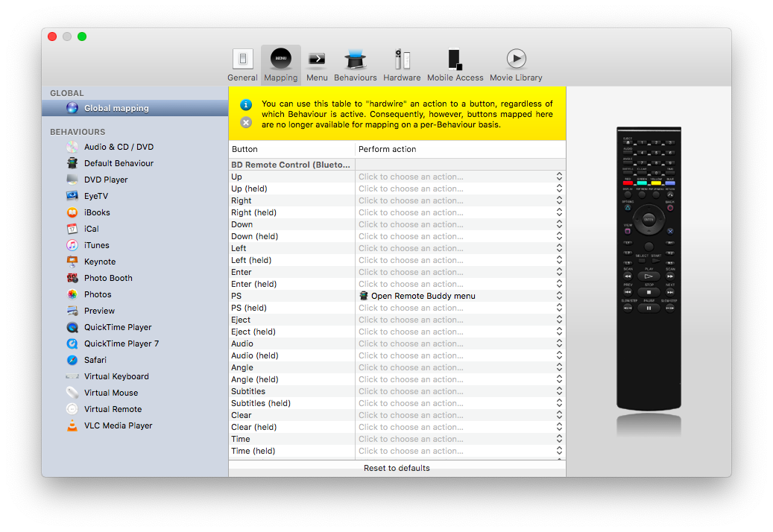Viewport: 773px width, 532px height.
Task: Click the blue button on the remote image
Action: 670,183
